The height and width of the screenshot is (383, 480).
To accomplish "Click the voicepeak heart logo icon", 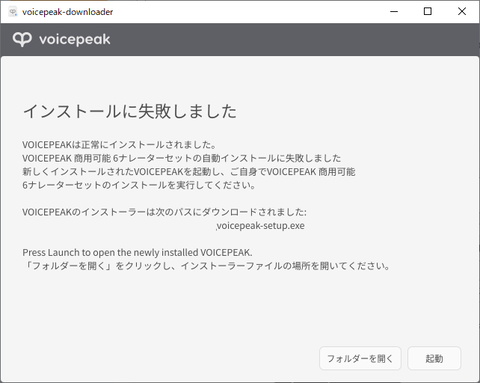I will tap(22, 39).
